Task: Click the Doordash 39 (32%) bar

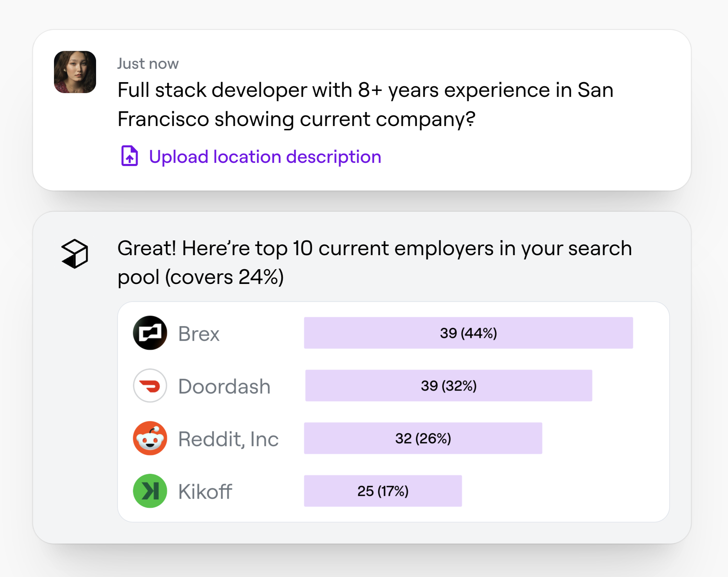Action: click(448, 385)
